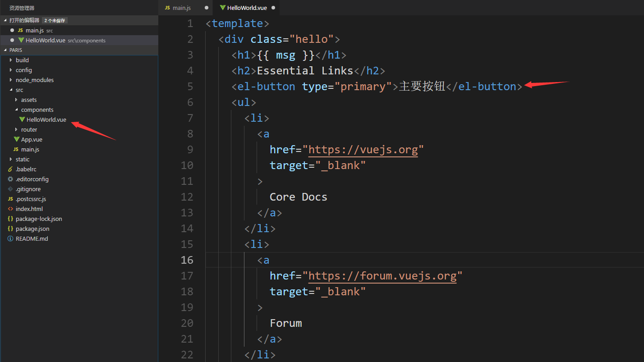
Task: Click the Vue icon beside HelloWorld.vue in components
Action: (x=22, y=119)
